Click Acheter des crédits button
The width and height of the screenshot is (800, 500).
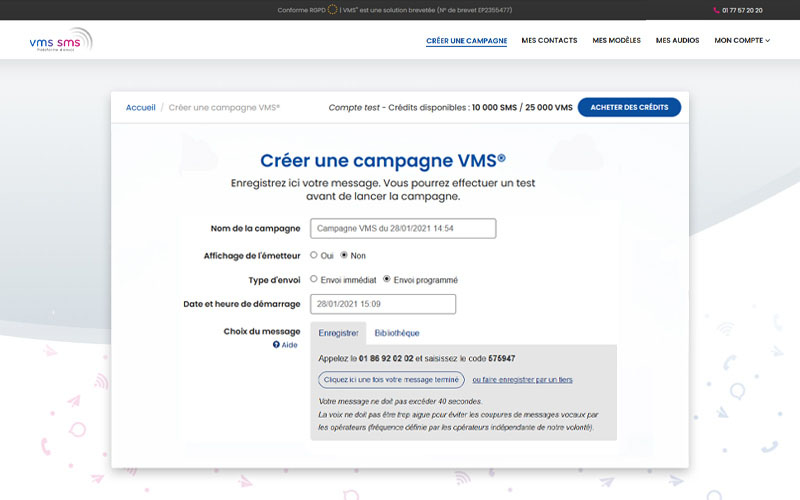(x=629, y=107)
